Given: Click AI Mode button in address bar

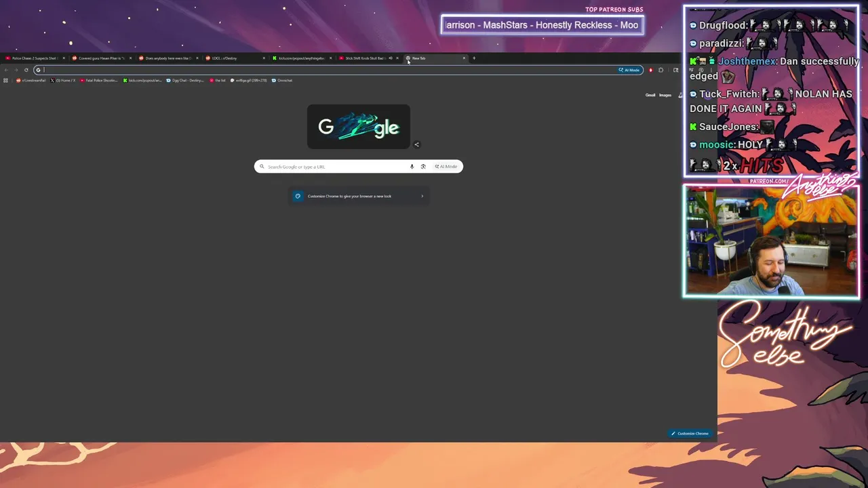Looking at the screenshot, I should click(629, 70).
